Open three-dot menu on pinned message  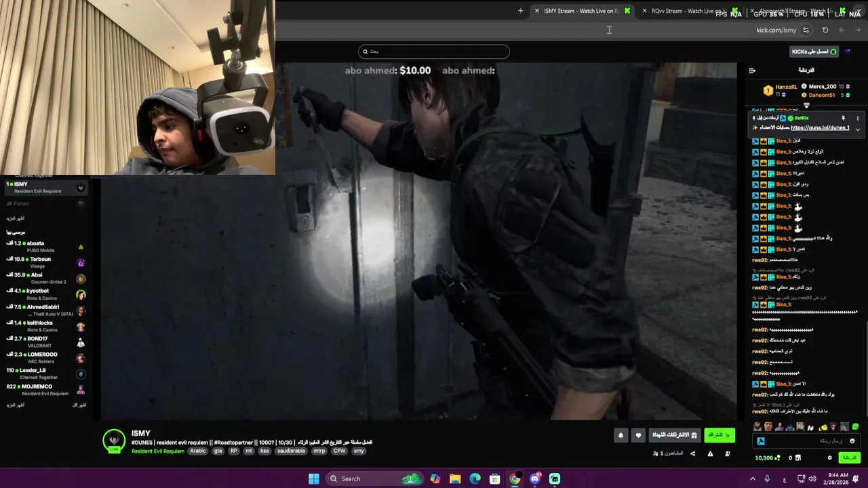(857, 118)
